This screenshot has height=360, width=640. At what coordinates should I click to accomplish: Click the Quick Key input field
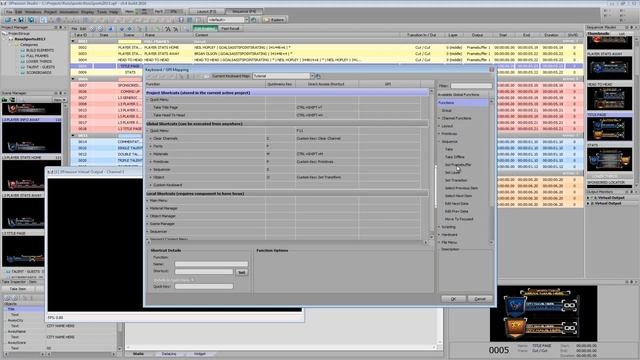coord(204,286)
